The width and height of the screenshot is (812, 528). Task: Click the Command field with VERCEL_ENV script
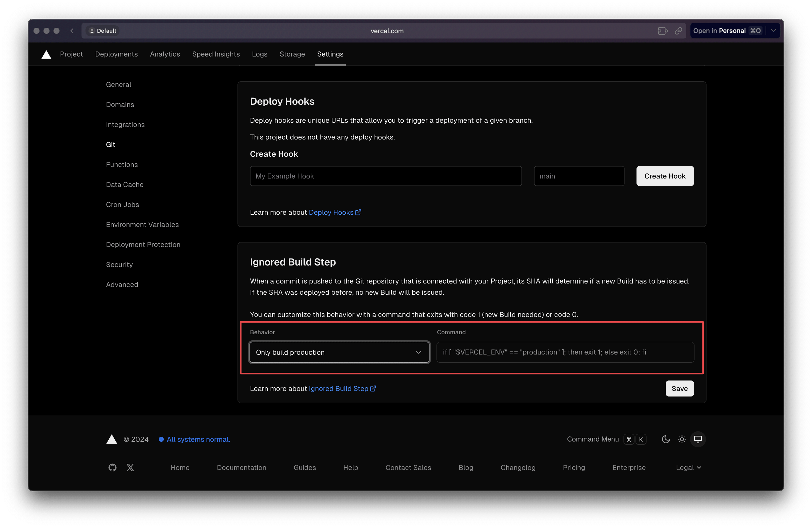pos(565,352)
